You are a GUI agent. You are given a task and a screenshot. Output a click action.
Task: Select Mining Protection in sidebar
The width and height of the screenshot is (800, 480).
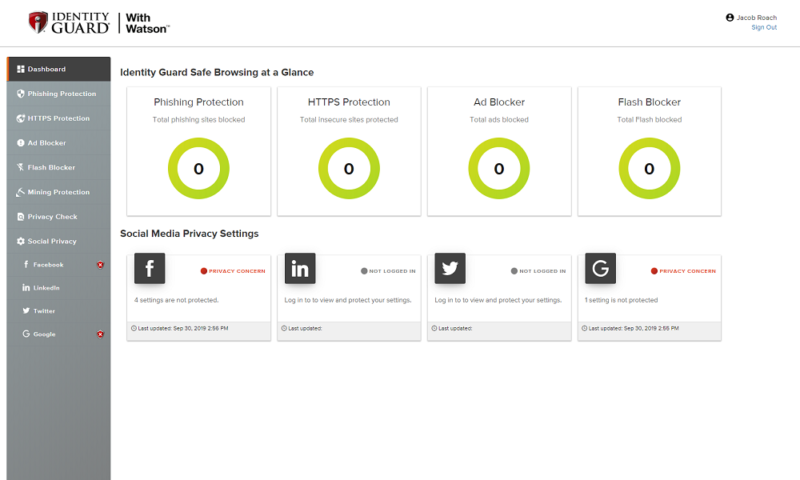click(58, 192)
